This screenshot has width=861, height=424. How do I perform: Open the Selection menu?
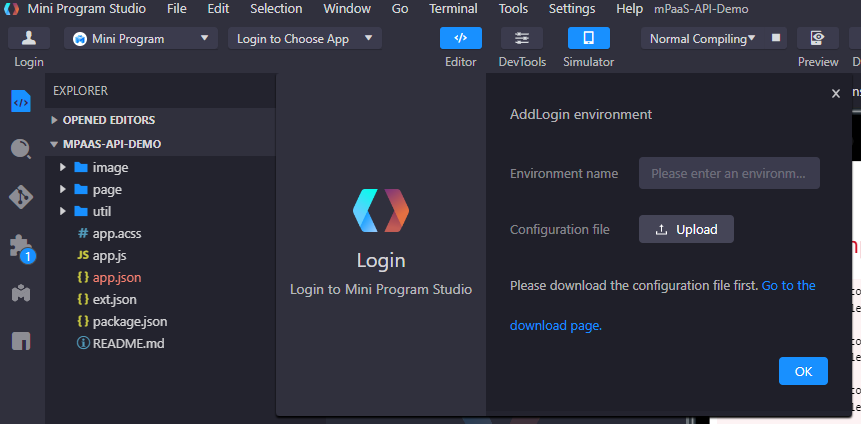tap(276, 9)
